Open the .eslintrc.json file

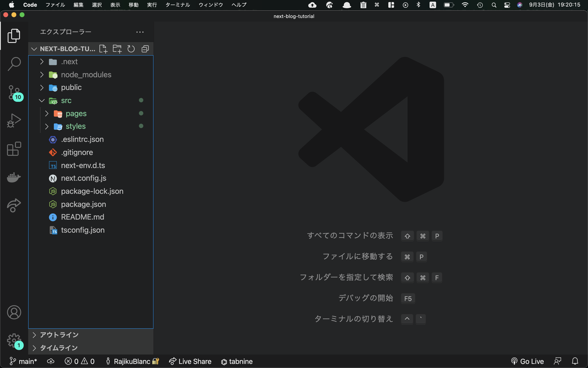pyautogui.click(x=91, y=139)
